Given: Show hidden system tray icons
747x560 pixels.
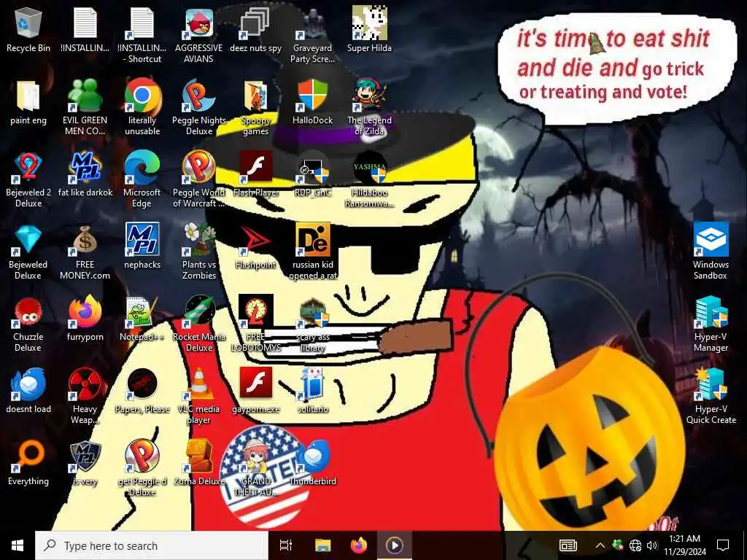Looking at the screenshot, I should click(x=600, y=545).
